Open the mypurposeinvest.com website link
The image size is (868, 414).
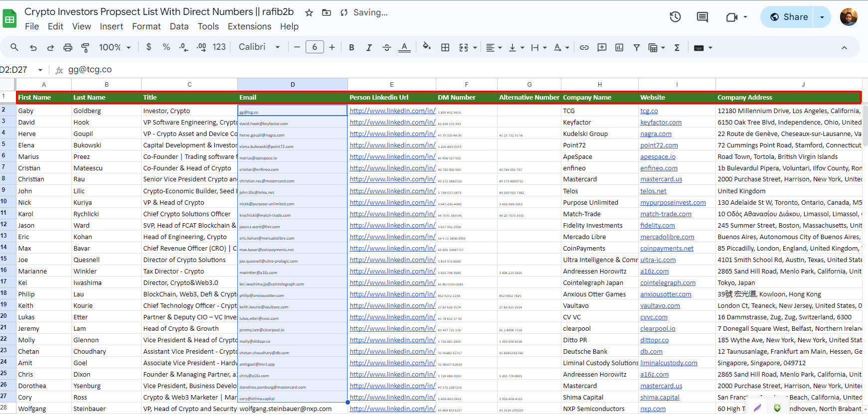673,202
